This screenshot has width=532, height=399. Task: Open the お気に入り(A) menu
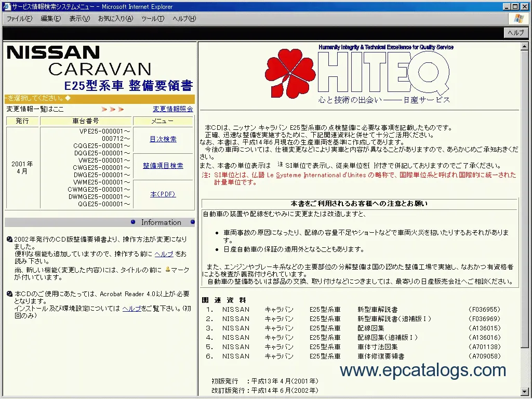pyautogui.click(x=115, y=19)
